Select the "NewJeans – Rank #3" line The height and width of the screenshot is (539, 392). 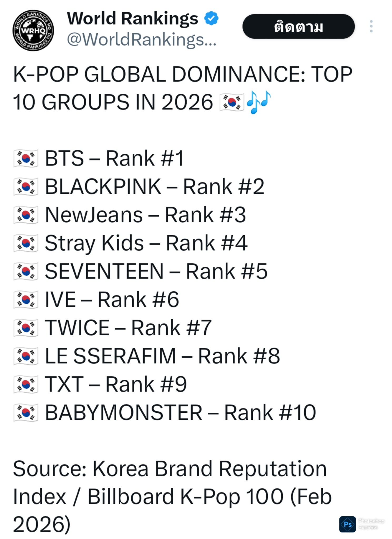(x=145, y=215)
